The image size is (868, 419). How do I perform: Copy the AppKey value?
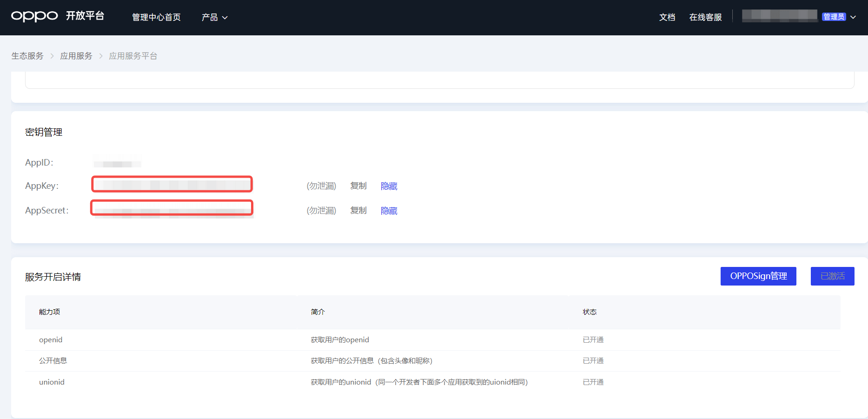pyautogui.click(x=358, y=186)
